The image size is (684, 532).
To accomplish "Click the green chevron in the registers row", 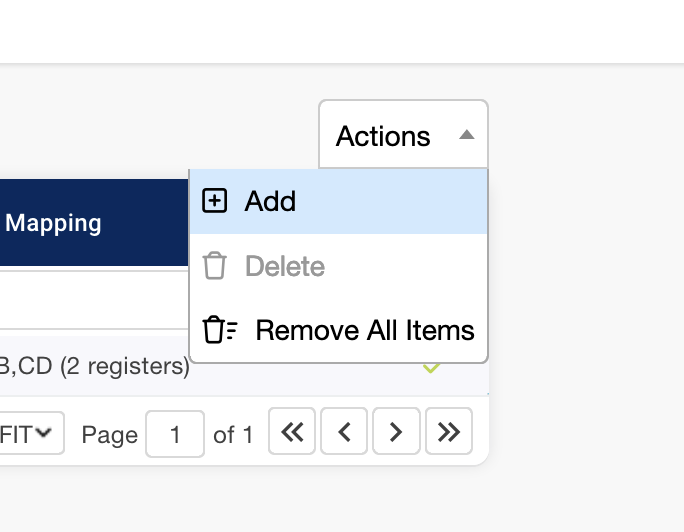I will coord(431,369).
